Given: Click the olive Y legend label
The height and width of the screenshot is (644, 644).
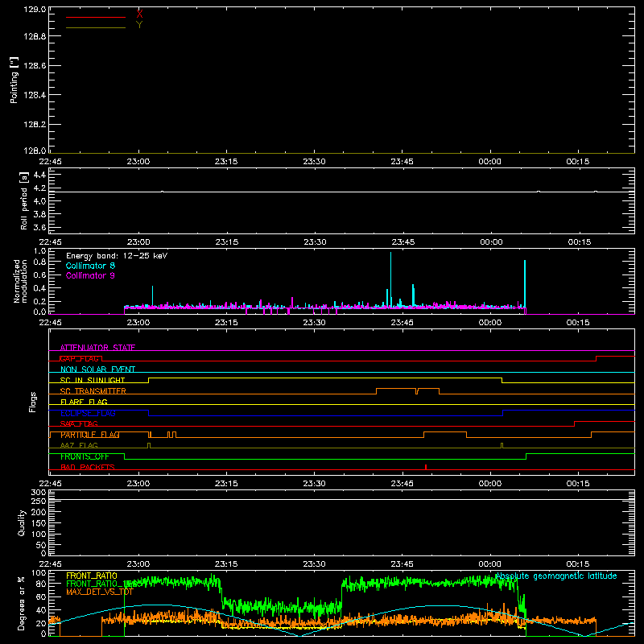Looking at the screenshot, I should point(139,25).
